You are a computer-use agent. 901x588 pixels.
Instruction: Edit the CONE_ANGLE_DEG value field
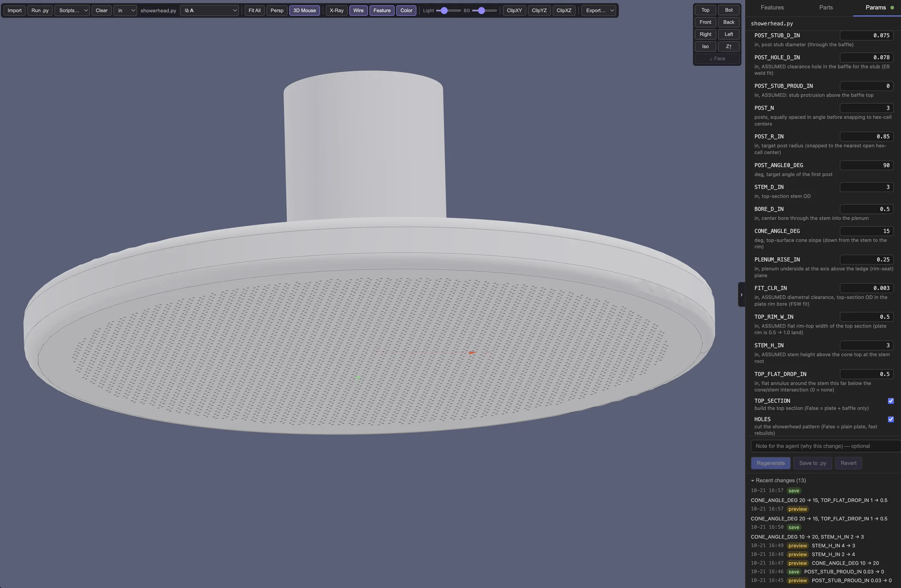[866, 231]
